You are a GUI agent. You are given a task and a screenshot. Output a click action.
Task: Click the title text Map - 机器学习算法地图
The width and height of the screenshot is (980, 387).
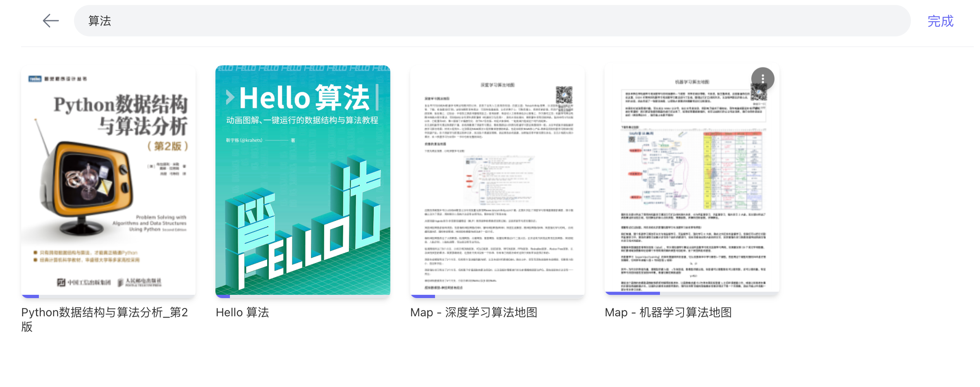(x=668, y=312)
